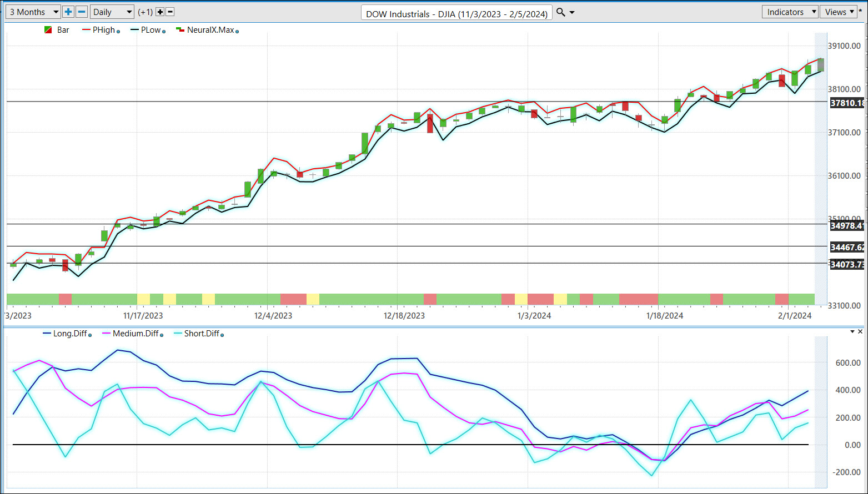Close the lower indicator panel with X
868x494 pixels.
[x=860, y=332]
